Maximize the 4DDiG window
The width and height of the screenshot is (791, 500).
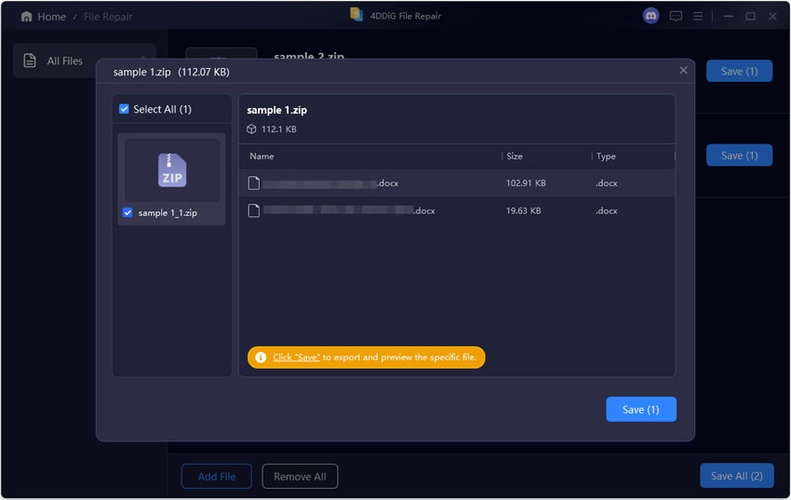(x=750, y=17)
